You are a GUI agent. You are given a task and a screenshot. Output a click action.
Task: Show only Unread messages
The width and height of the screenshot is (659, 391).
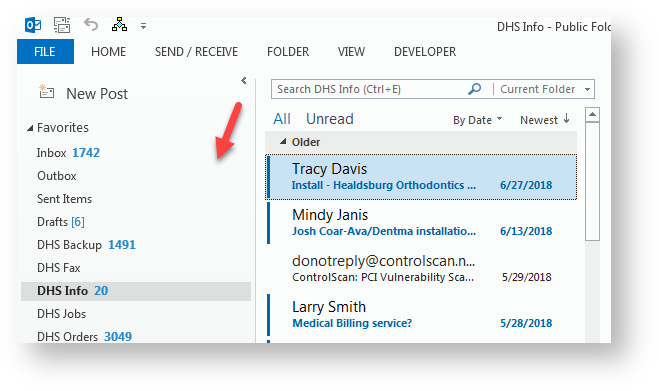pyautogui.click(x=330, y=119)
